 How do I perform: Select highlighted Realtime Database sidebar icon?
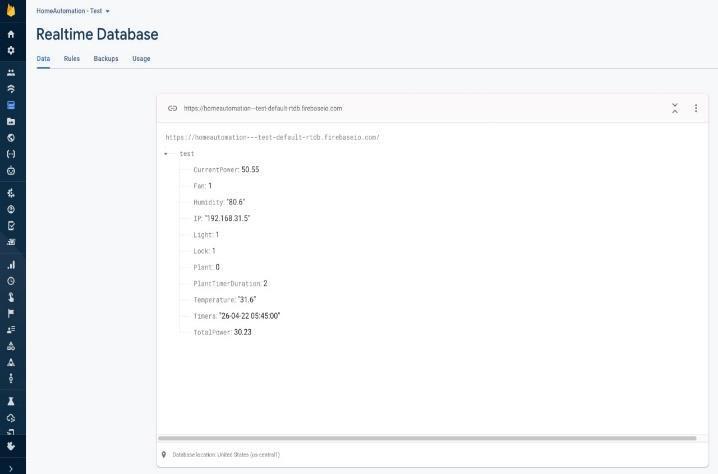coord(11,105)
